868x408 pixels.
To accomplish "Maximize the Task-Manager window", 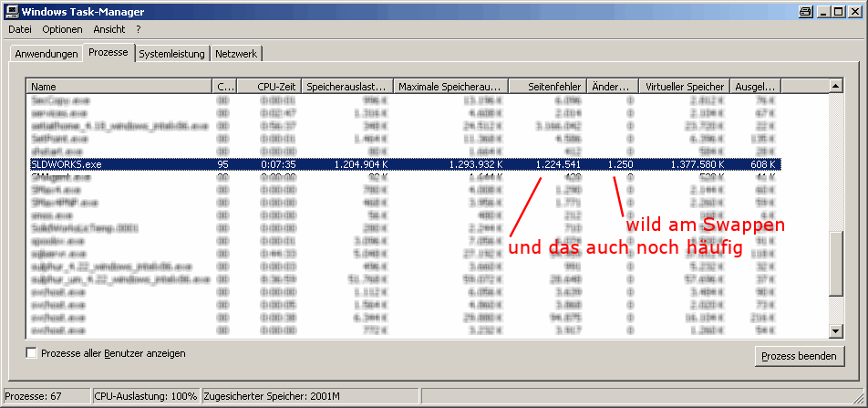I will (838, 11).
